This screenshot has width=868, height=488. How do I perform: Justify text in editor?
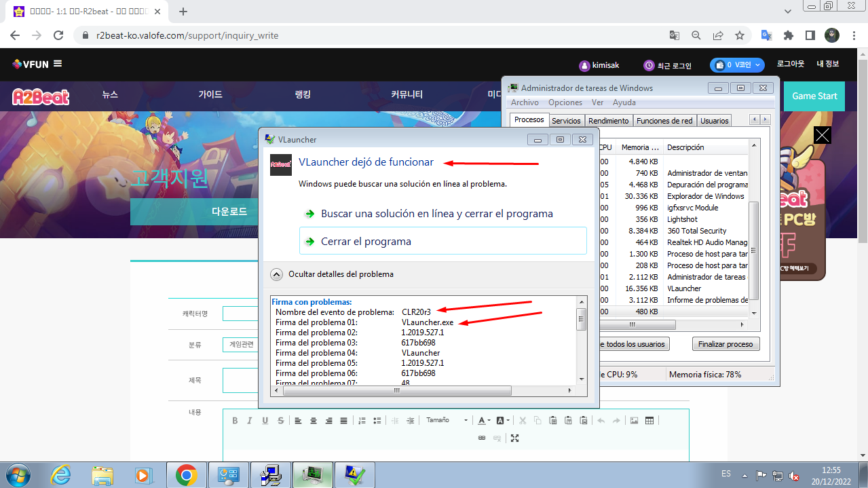tap(343, 421)
